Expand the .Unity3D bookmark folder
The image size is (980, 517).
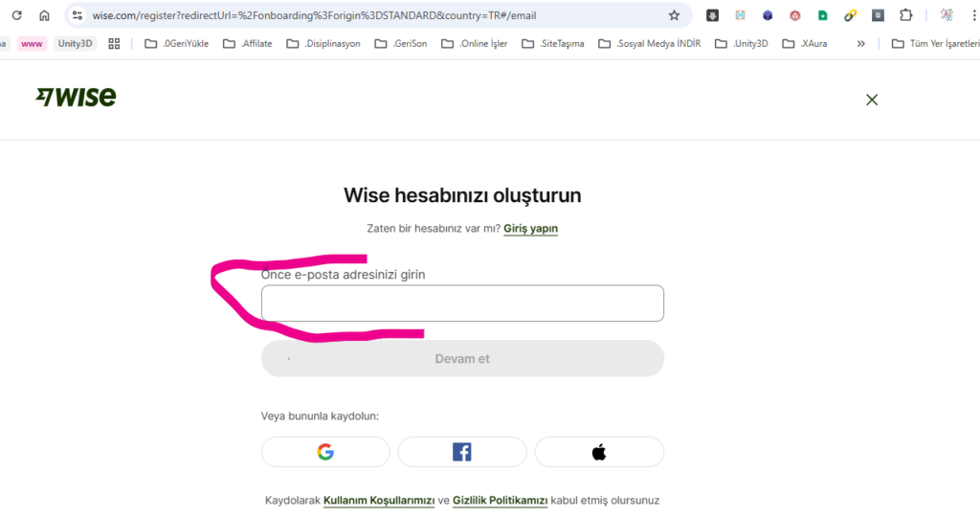point(742,44)
